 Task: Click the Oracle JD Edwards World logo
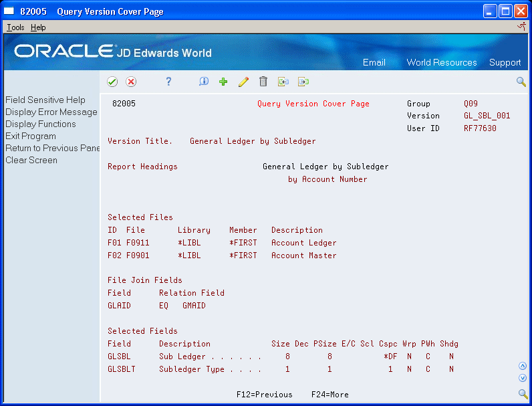click(x=113, y=52)
